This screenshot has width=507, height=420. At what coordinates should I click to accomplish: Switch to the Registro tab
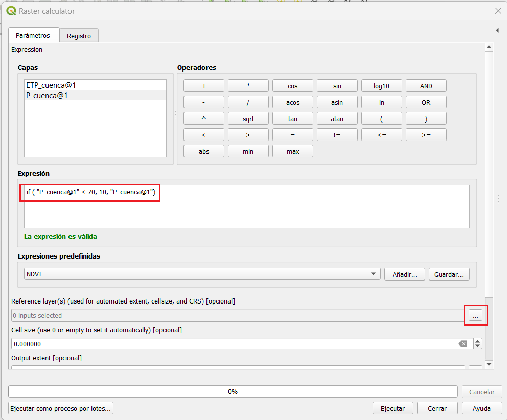79,36
